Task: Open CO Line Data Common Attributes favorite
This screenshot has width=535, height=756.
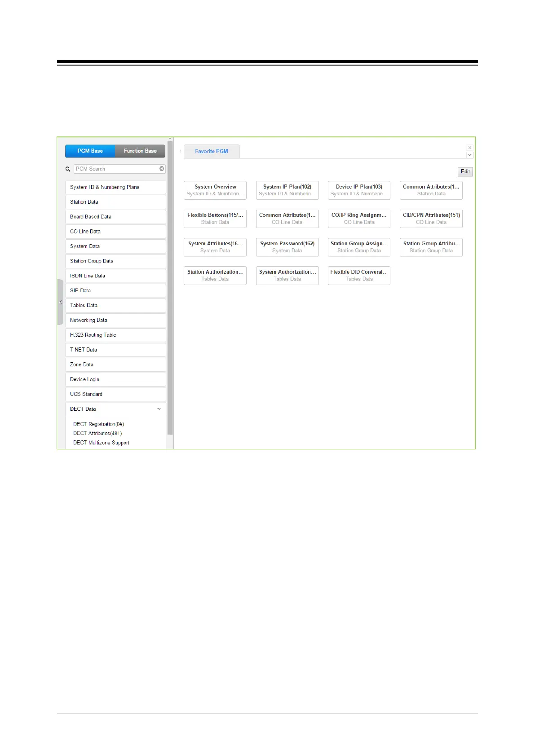Action: pos(287,219)
